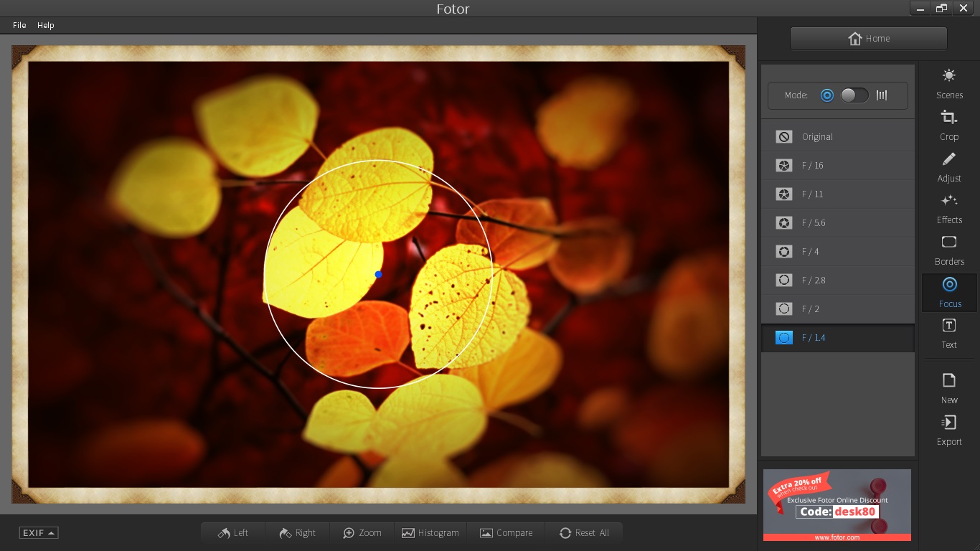This screenshot has height=551, width=980.
Task: Open the Text tool
Action: tap(949, 334)
